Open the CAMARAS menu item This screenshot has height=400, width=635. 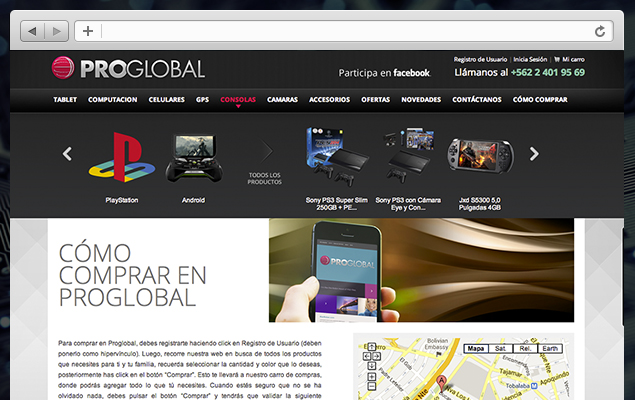(282, 100)
